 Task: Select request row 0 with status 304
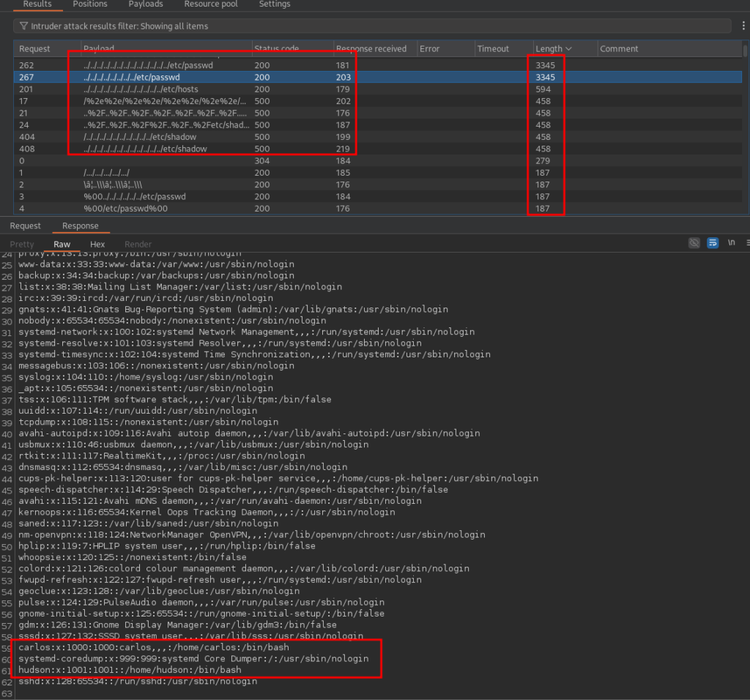pos(378,160)
